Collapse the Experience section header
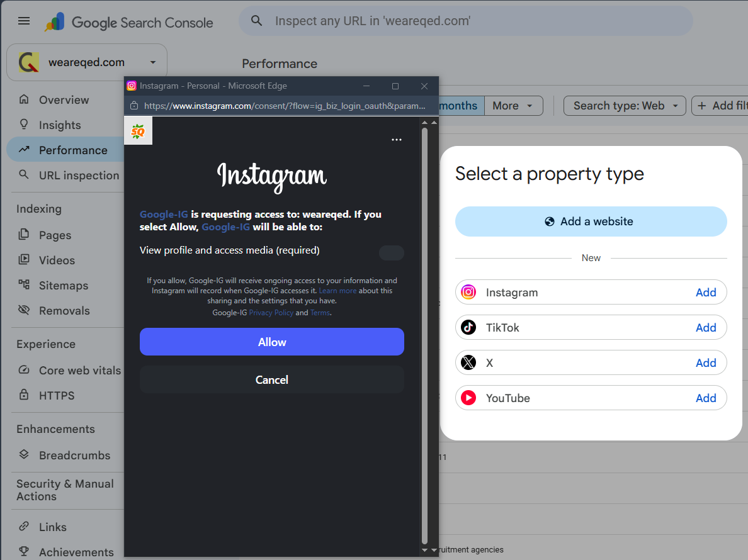 coord(46,344)
